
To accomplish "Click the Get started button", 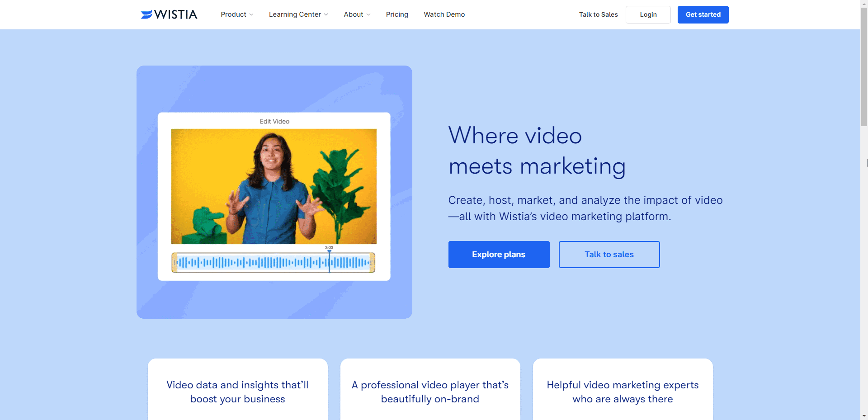I will pyautogui.click(x=703, y=14).
